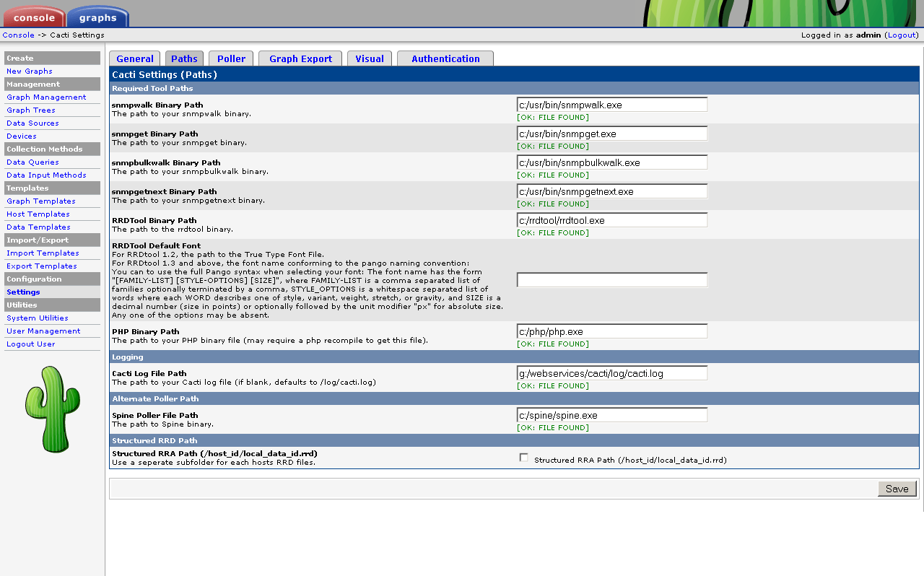Open New Graphs in sidebar
This screenshot has height=576, width=924.
click(x=30, y=71)
